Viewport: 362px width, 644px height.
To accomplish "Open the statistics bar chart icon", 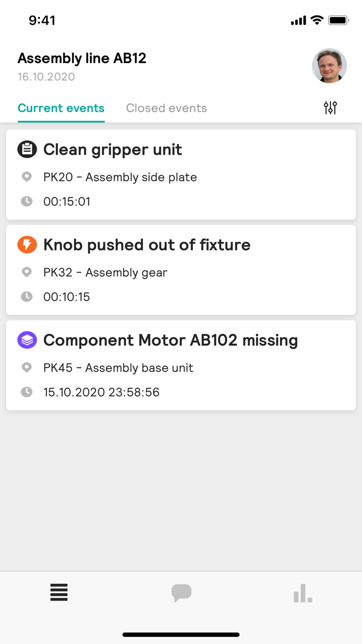I will pyautogui.click(x=303, y=593).
